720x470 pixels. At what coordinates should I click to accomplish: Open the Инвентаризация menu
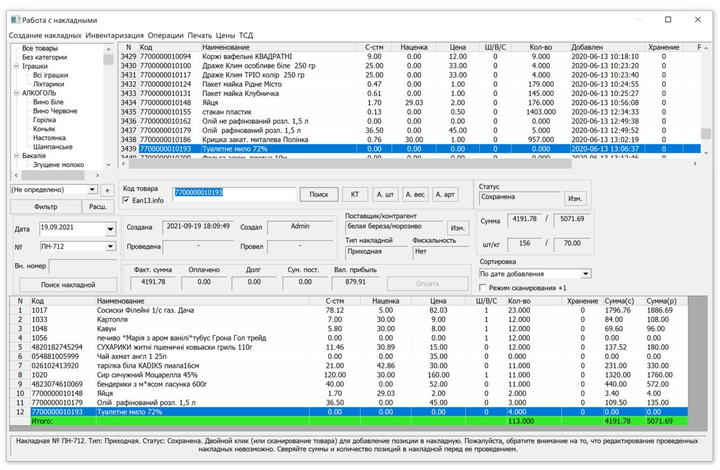click(x=114, y=35)
